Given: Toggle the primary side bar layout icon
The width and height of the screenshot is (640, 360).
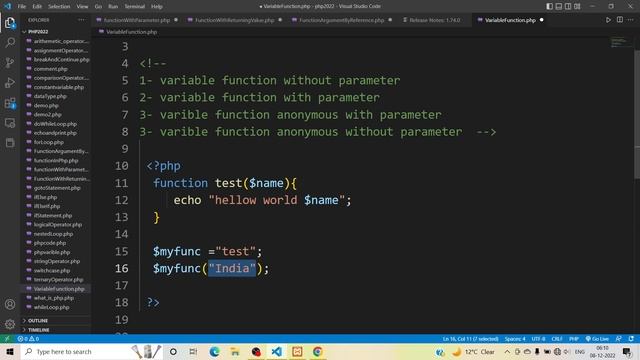Looking at the screenshot, I should coord(549,6).
